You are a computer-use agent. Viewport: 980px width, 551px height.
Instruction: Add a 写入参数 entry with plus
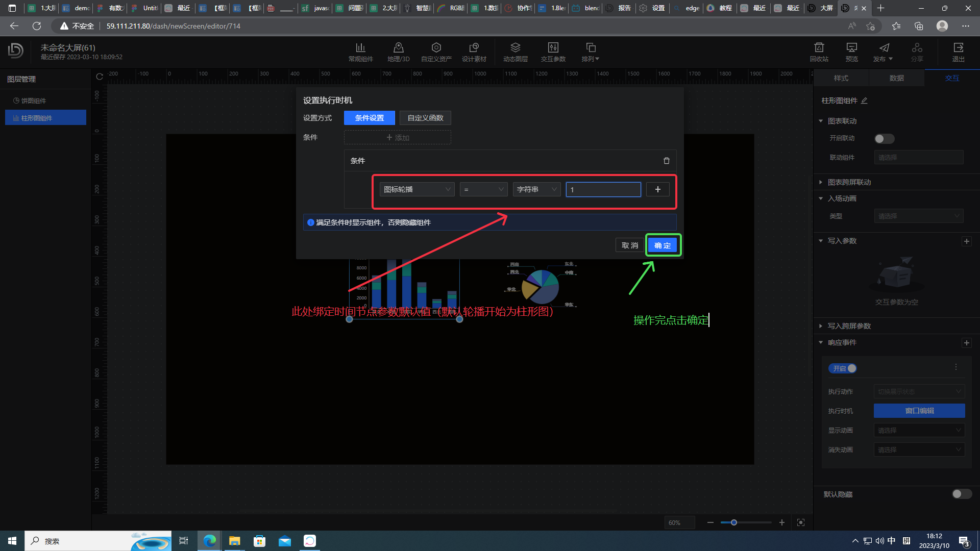click(x=966, y=241)
